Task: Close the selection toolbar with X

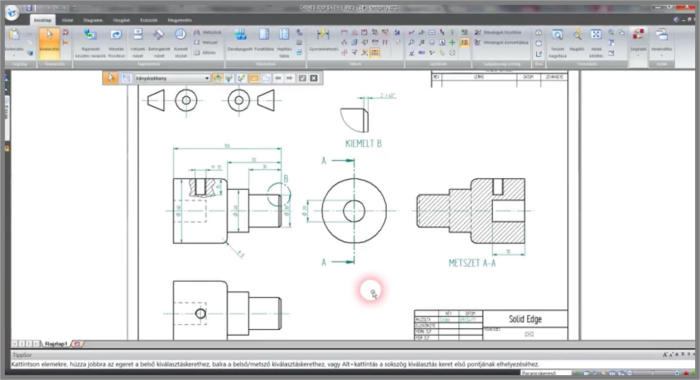Action: point(314,78)
